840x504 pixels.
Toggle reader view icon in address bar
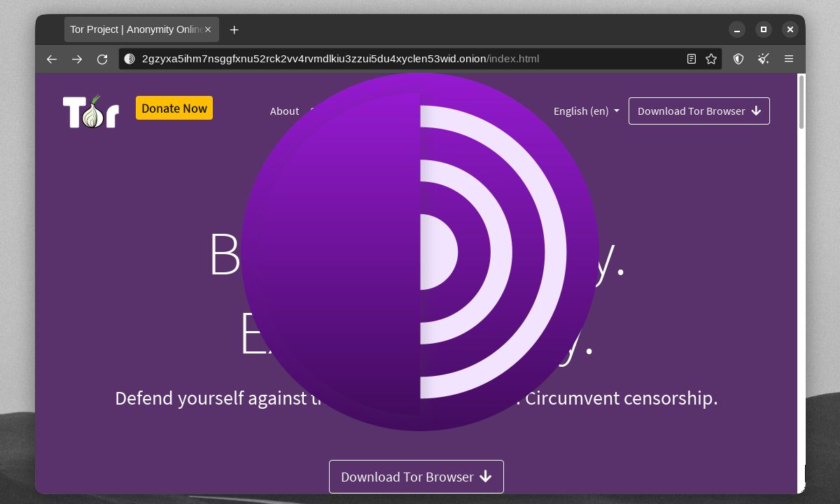point(692,59)
